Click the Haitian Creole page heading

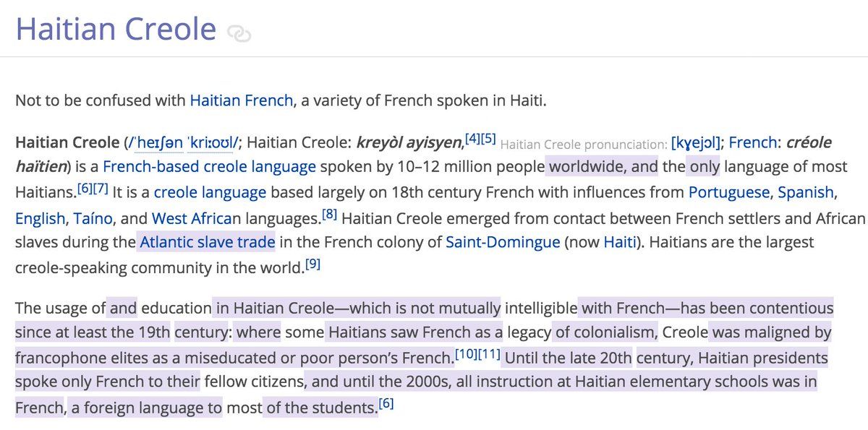116,29
